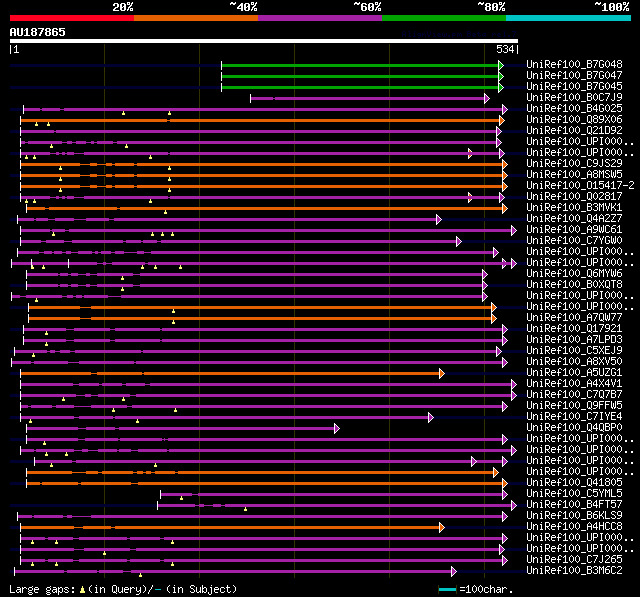Click the orange alignment bar for UniRef100_Q89X06
This screenshot has height=597, width=640.
tap(260, 120)
